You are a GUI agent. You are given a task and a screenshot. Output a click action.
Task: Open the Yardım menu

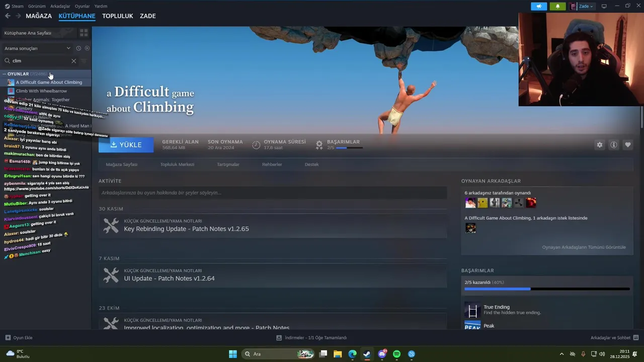101,6
